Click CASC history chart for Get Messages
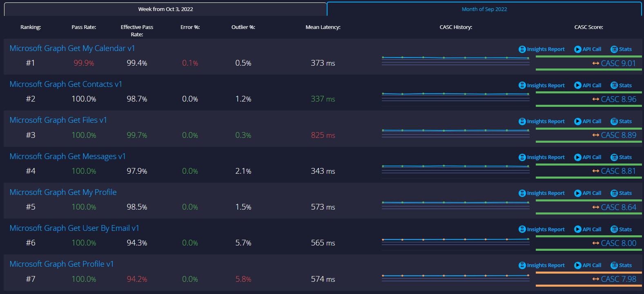The height and width of the screenshot is (294, 644). pos(455,169)
